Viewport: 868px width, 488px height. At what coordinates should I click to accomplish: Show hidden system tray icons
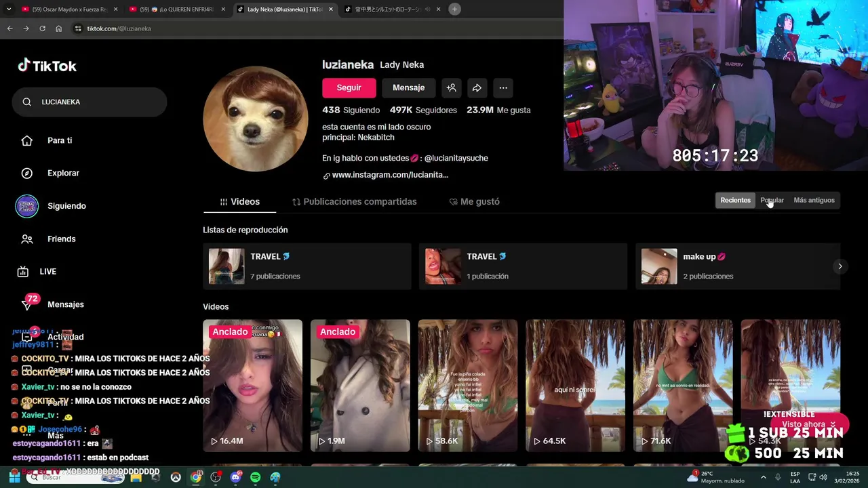(763, 477)
